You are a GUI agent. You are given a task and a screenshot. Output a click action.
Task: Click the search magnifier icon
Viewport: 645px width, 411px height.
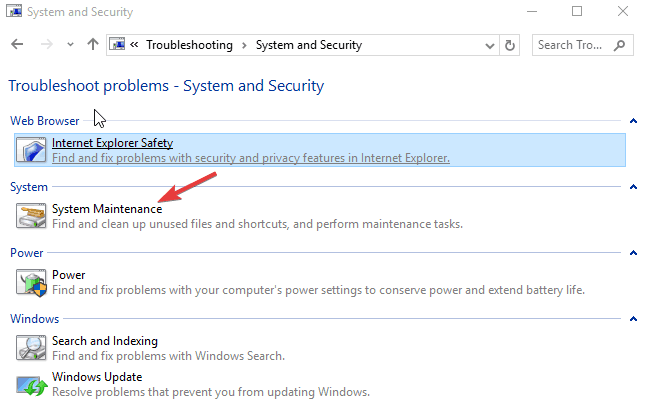click(x=620, y=45)
